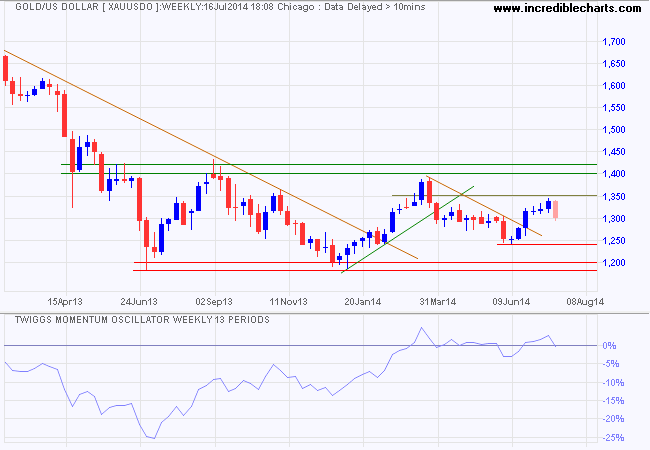Click the 1,250 price axis label
This screenshot has height=450, width=650.
[x=614, y=241]
